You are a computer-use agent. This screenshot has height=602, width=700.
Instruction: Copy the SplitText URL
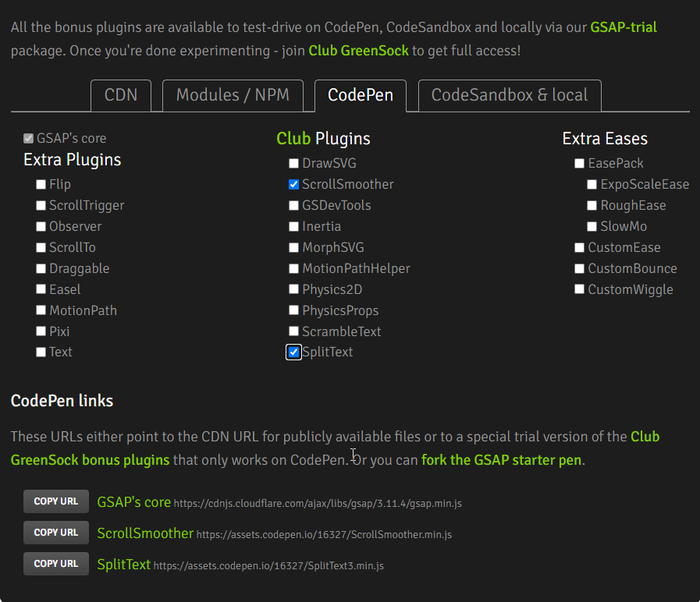[x=56, y=564]
